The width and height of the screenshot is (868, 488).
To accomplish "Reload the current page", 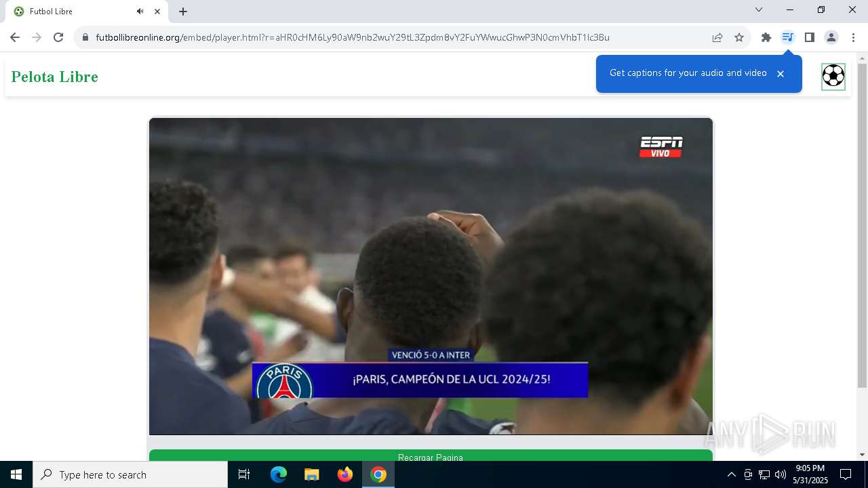I will tap(58, 37).
